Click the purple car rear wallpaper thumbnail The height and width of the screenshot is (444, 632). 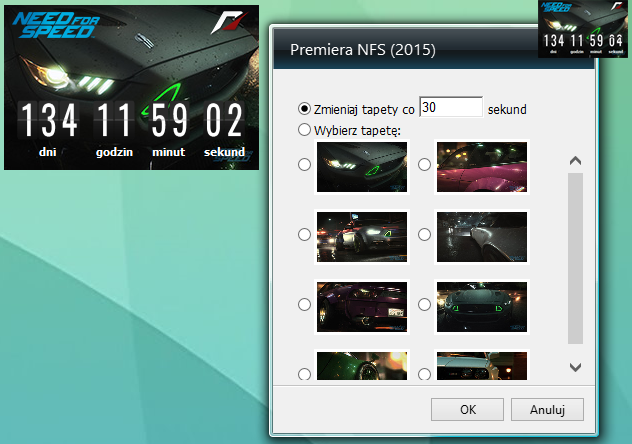pyautogui.click(x=362, y=304)
